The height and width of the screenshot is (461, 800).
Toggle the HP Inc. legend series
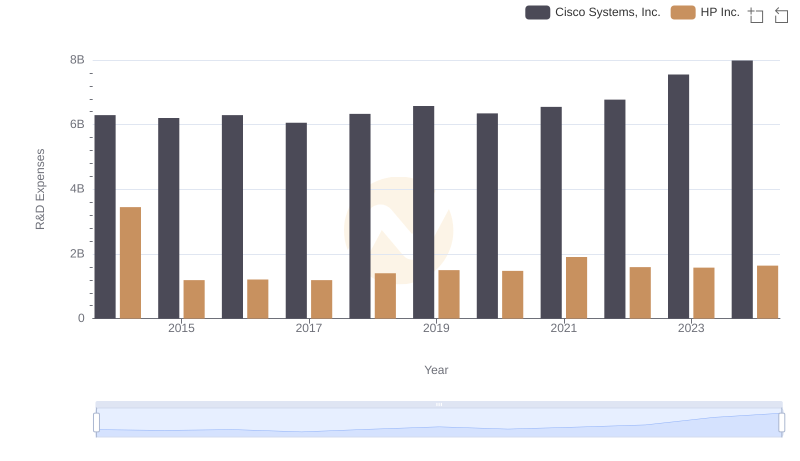click(x=705, y=12)
